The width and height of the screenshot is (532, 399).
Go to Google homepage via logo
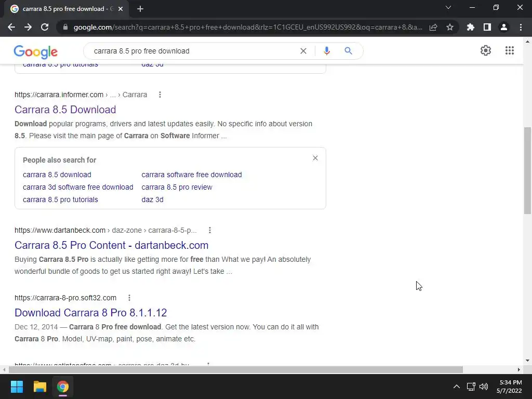pos(36,51)
